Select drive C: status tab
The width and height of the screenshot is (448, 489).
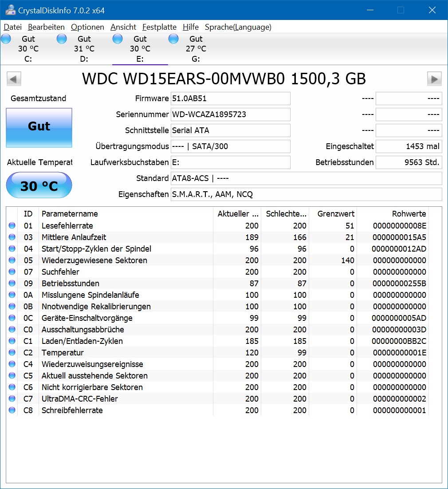pyautogui.click(x=28, y=49)
